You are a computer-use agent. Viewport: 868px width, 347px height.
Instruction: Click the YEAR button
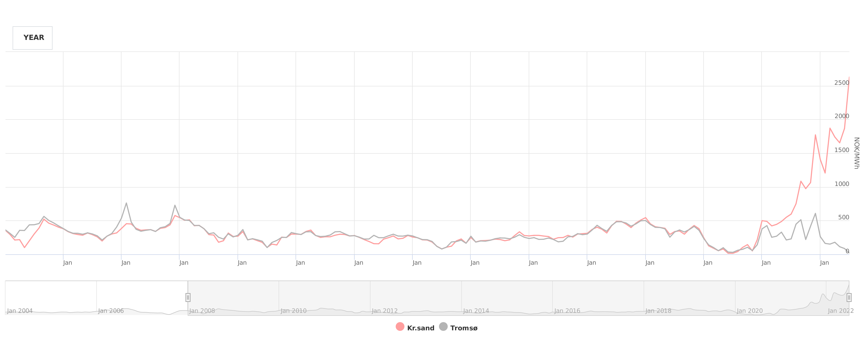[x=33, y=38]
